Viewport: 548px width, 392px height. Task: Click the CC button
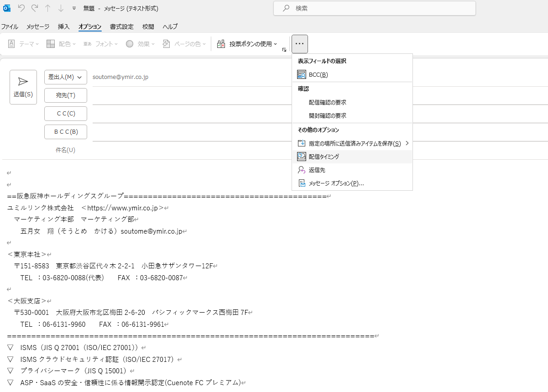tap(66, 114)
